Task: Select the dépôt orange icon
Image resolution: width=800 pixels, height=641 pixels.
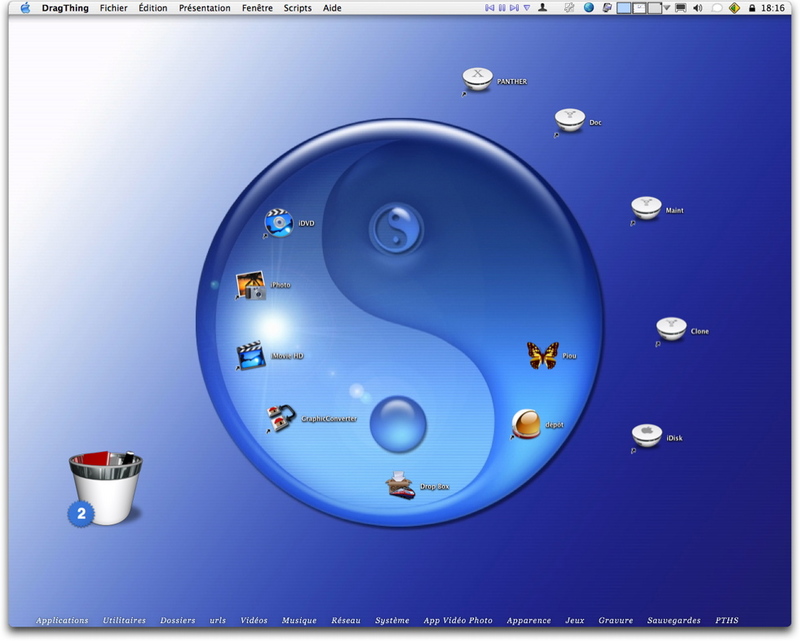Action: (x=526, y=424)
